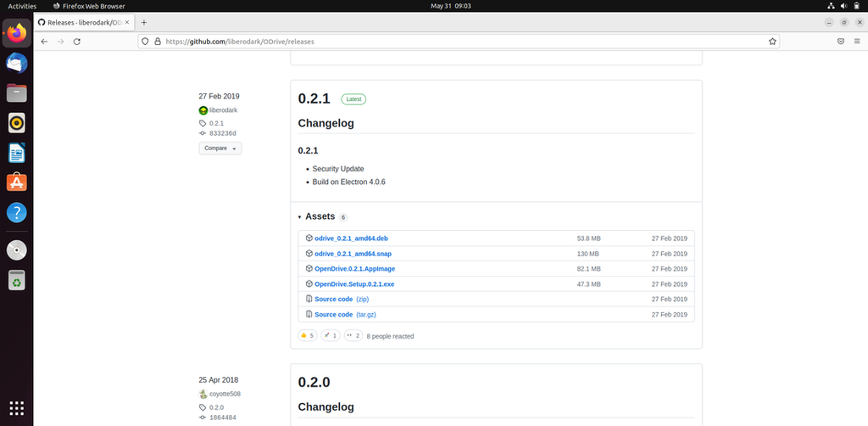
Task: Open Firefox from the dock
Action: pyautogui.click(x=17, y=33)
